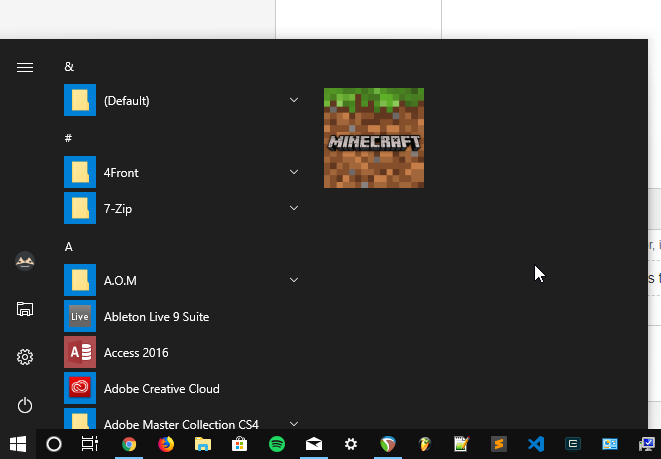Expand Adobe Master Collection CS4 chevron
Viewport: 661px width, 459px height.
294,424
